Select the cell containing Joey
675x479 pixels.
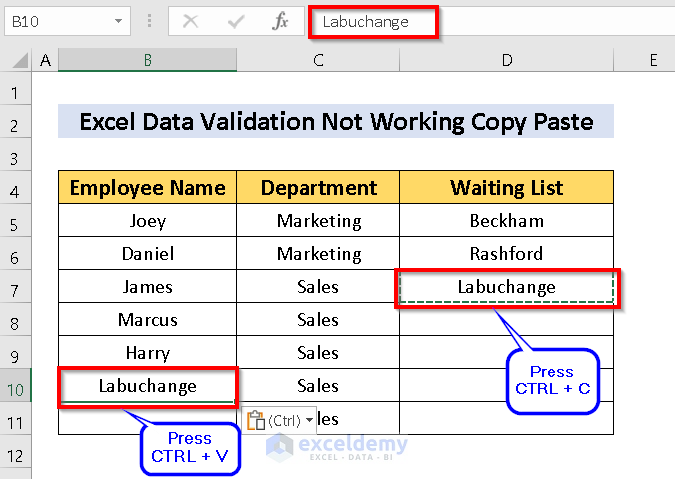pos(147,220)
